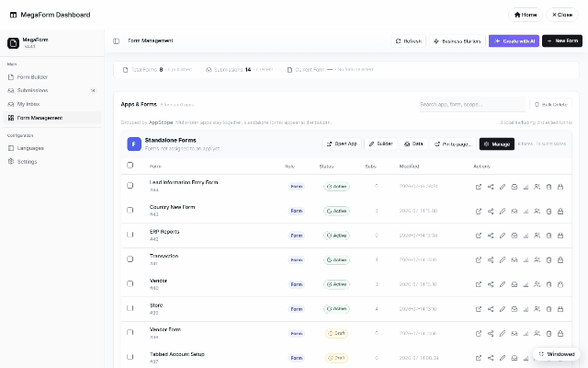Lock the Store form
The image size is (588, 368).
point(560,309)
